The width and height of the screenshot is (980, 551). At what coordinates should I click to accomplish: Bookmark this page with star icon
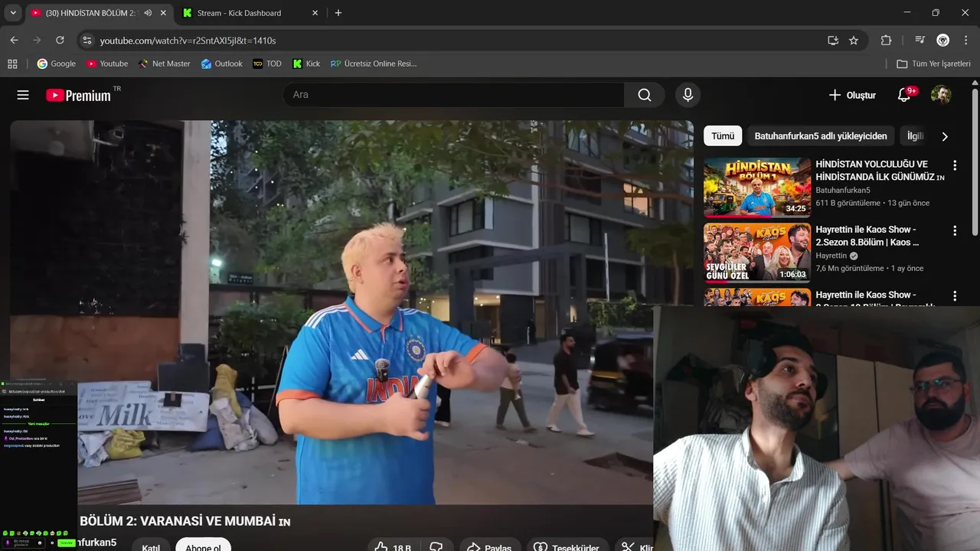854,40
